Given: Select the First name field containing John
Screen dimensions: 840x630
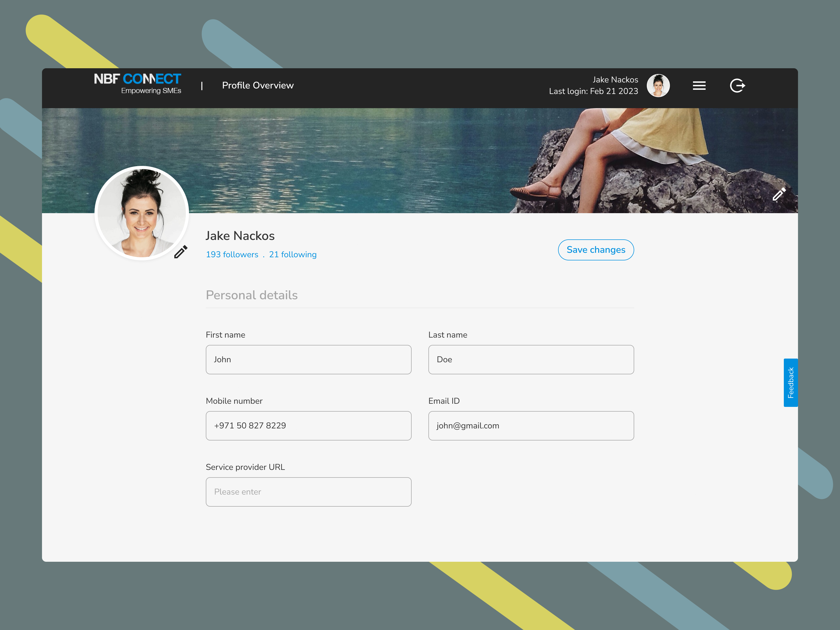Looking at the screenshot, I should (x=308, y=359).
